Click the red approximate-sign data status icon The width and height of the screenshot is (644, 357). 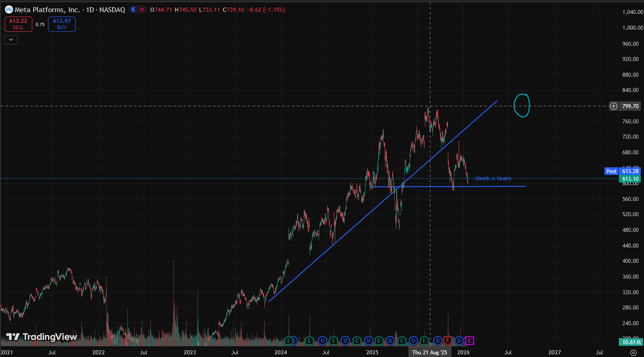(142, 9)
